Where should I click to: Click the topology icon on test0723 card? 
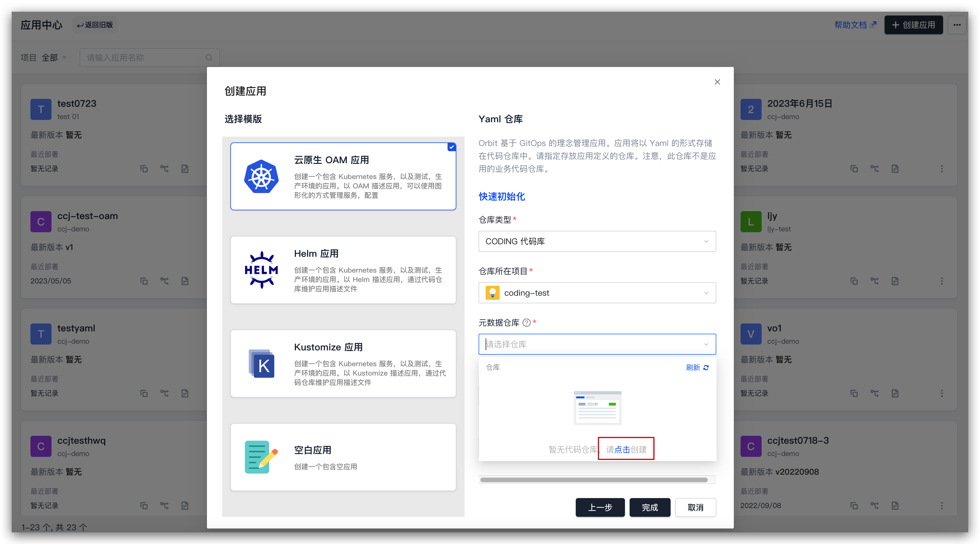[x=164, y=169]
